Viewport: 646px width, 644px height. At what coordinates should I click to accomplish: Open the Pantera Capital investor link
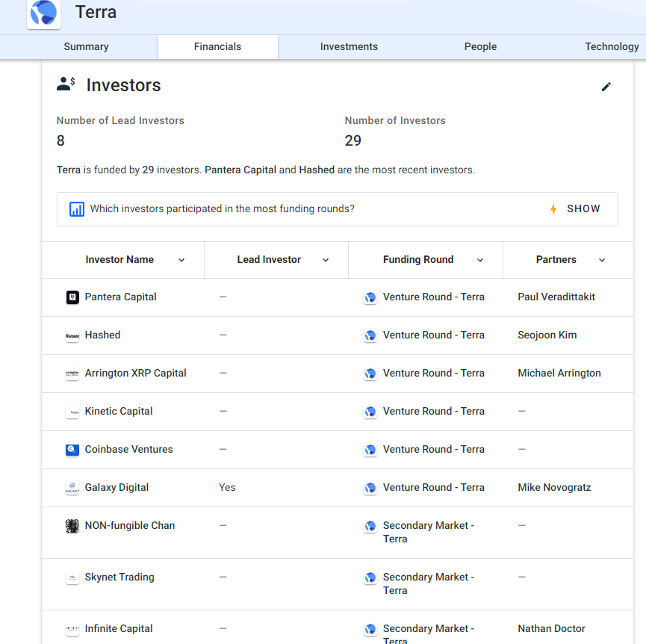(120, 297)
